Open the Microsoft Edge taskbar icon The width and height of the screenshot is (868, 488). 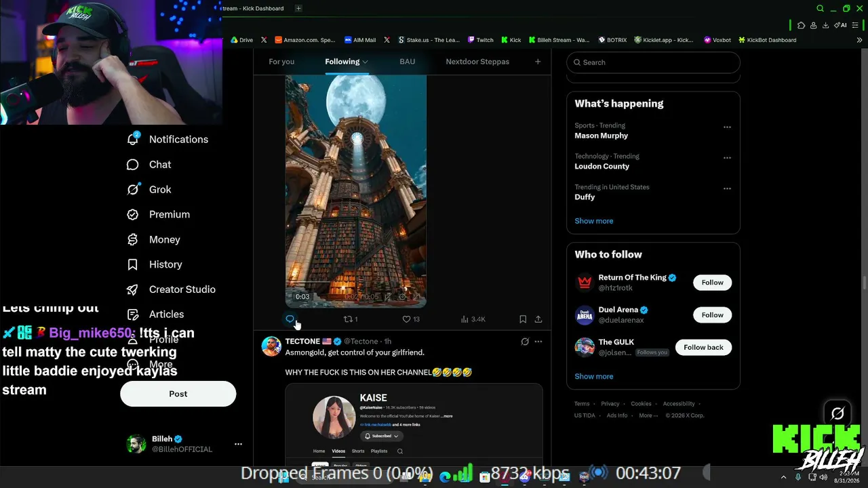(x=445, y=477)
